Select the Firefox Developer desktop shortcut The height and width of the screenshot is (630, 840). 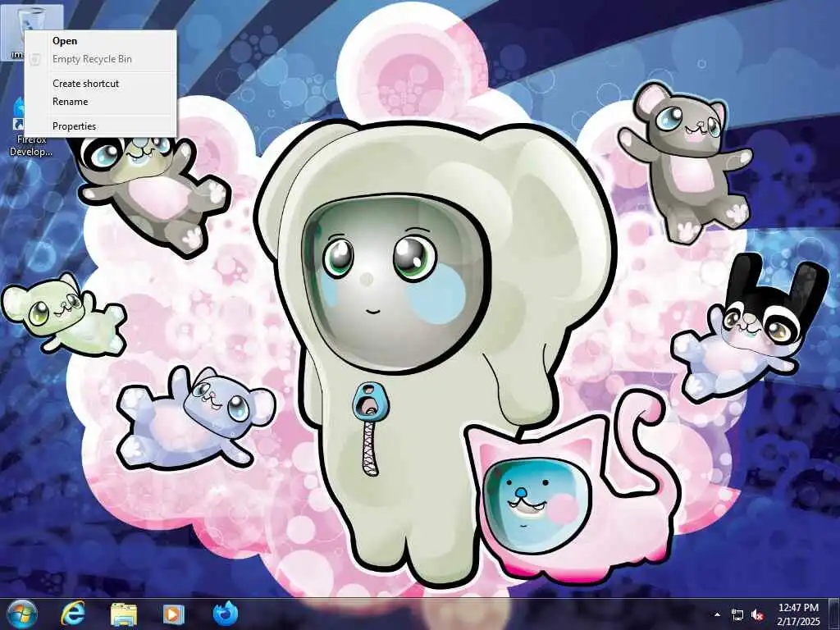30,127
